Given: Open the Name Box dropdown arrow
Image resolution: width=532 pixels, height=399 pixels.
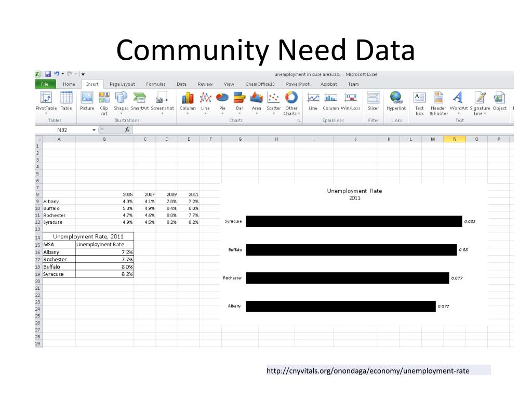Looking at the screenshot, I should click(x=94, y=130).
